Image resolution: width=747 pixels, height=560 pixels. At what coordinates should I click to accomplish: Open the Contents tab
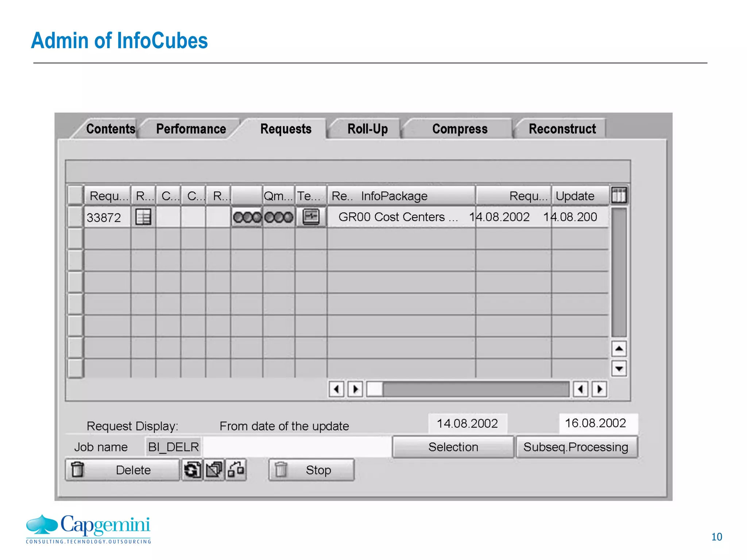click(x=110, y=129)
